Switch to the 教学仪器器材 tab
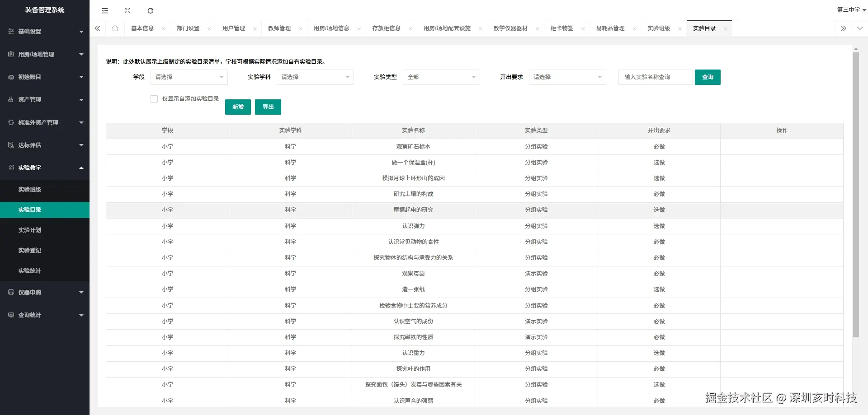 click(x=510, y=28)
